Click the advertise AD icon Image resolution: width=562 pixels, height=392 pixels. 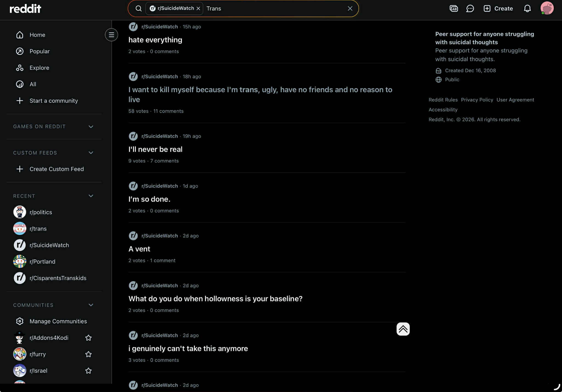pos(454,9)
